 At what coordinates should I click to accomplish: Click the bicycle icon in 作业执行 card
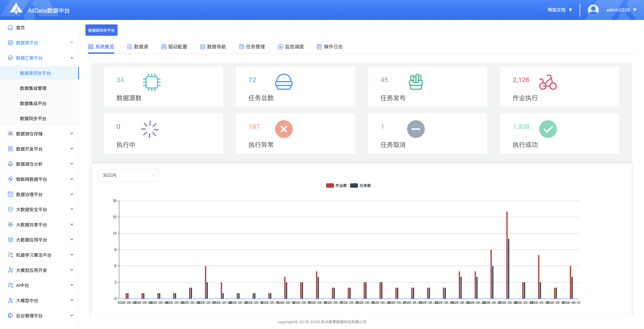[x=548, y=82]
